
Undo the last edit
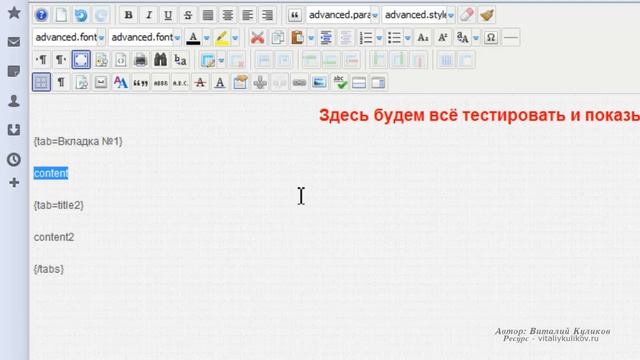pos(81,15)
